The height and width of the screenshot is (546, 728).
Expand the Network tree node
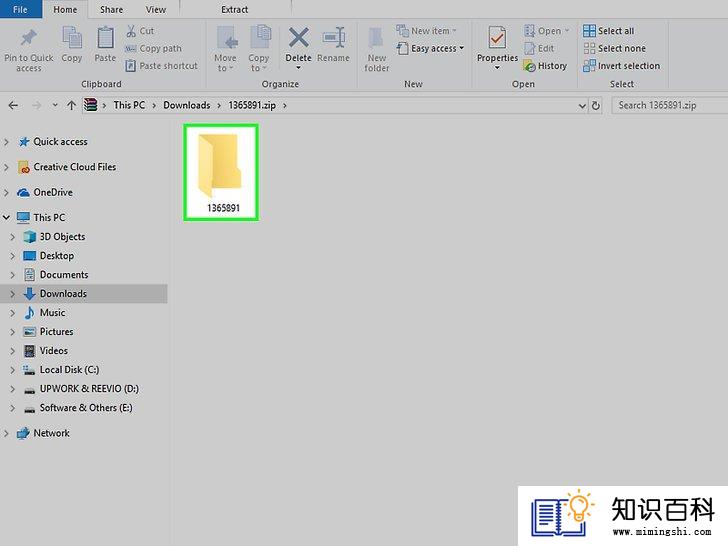tap(6, 433)
